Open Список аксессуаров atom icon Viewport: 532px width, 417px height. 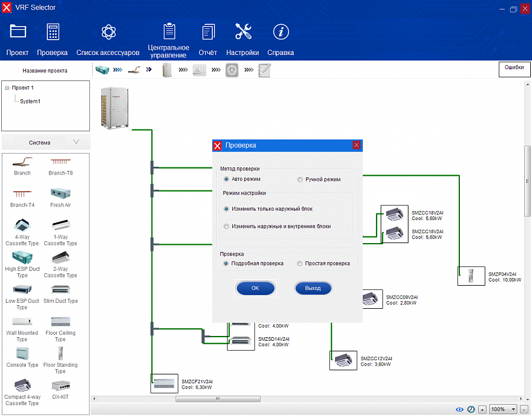[x=108, y=32]
